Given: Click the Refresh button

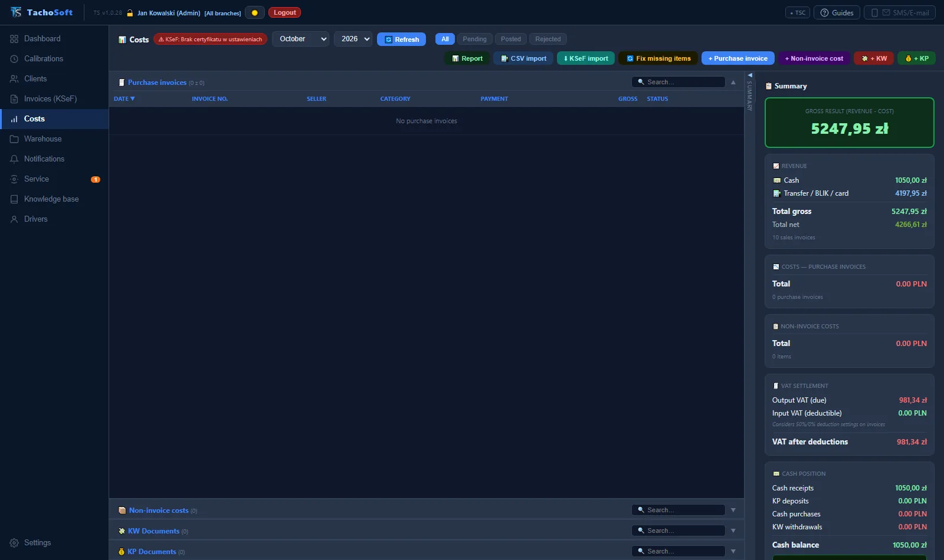Looking at the screenshot, I should [x=401, y=39].
